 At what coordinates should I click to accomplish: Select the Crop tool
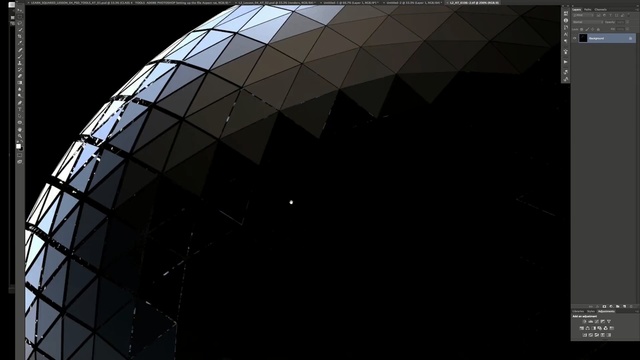coord(20,36)
